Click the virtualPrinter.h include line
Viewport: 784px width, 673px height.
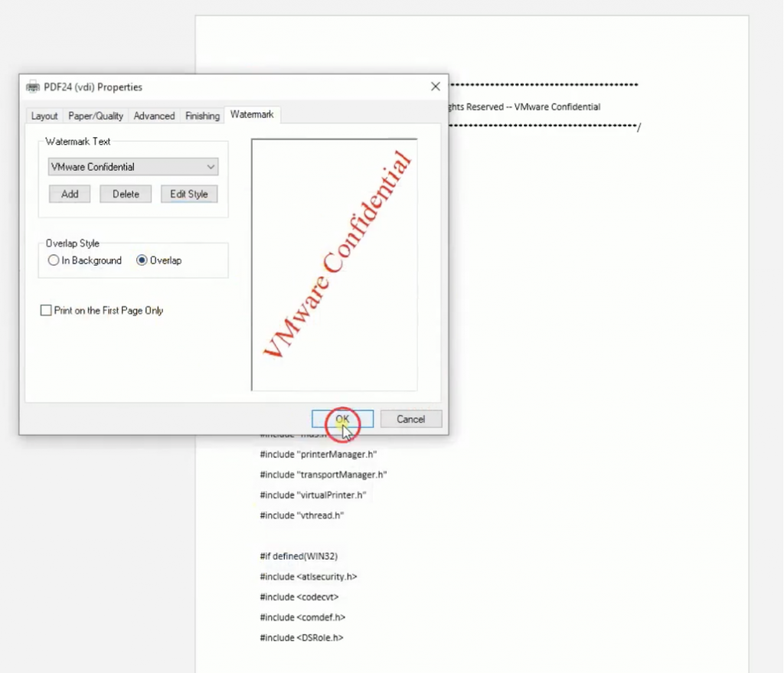313,495
